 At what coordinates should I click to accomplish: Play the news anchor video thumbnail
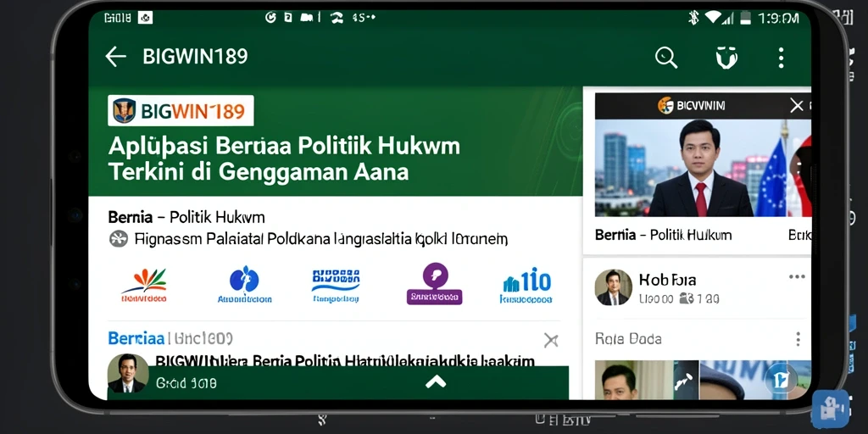(x=703, y=168)
